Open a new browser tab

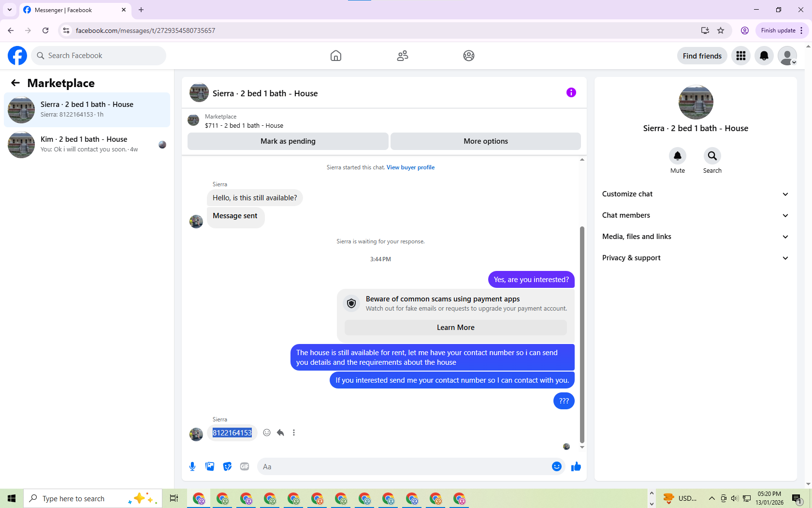coord(141,10)
